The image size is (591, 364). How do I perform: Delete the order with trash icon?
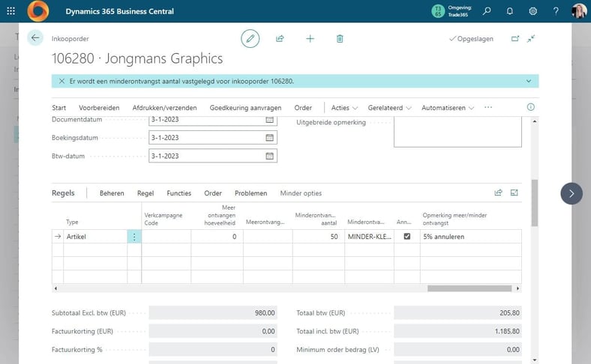pyautogui.click(x=340, y=38)
